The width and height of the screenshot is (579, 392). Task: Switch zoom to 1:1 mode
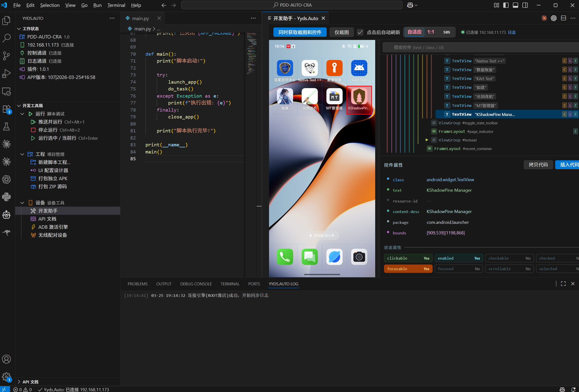coord(431,32)
